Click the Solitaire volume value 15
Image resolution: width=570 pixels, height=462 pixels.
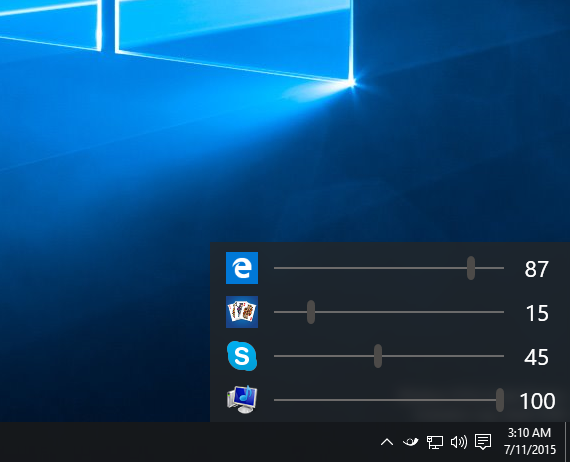pyautogui.click(x=537, y=313)
